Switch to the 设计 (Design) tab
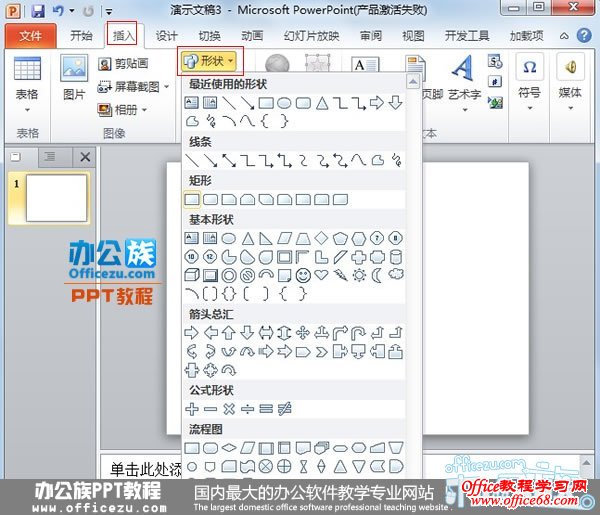This screenshot has height=515, width=600. (x=166, y=36)
